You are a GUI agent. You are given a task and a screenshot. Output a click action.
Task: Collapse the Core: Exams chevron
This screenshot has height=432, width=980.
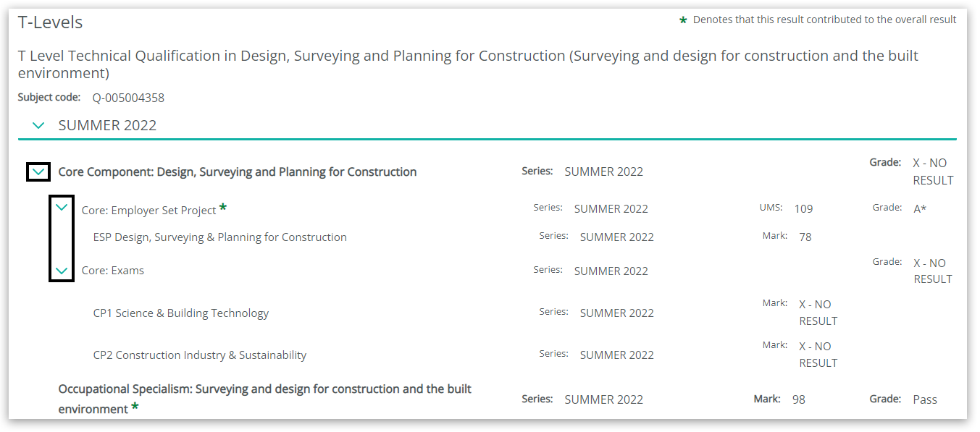[x=62, y=271]
